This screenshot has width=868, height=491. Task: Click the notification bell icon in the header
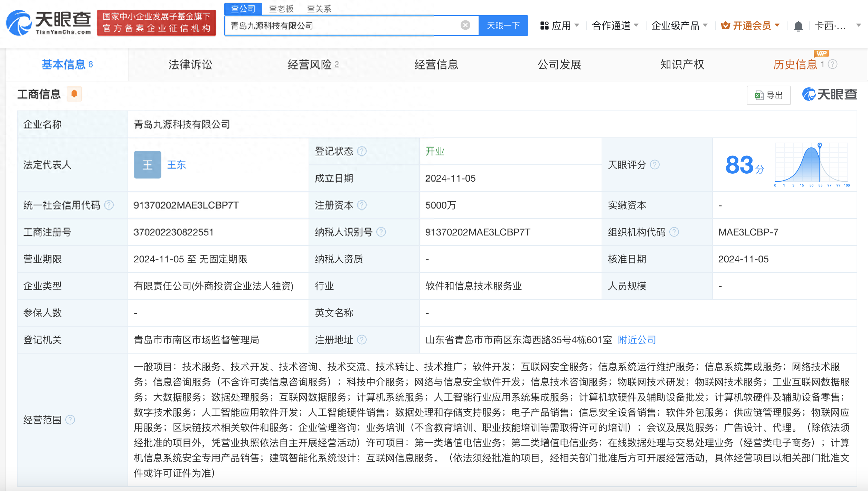798,25
